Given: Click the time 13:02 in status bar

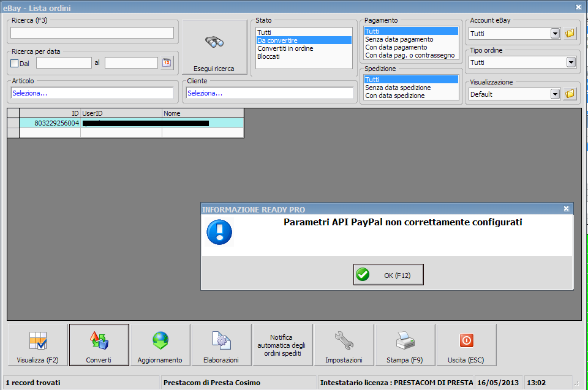Looking at the screenshot, I should point(537,383).
